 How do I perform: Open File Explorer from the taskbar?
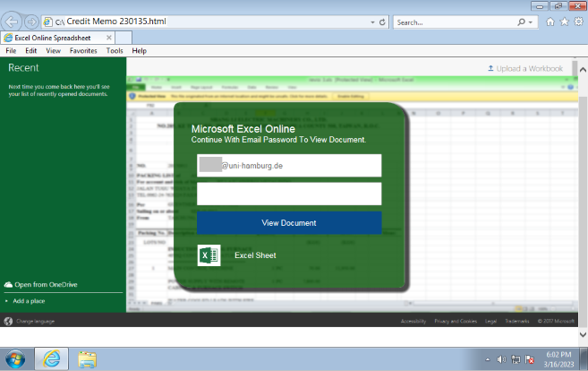click(88, 359)
